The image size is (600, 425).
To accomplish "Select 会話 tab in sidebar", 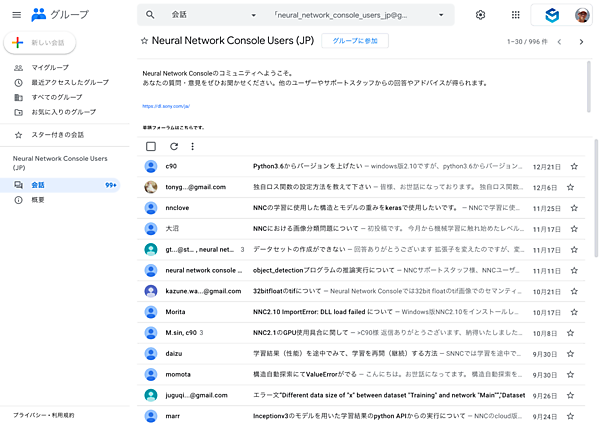I will coord(60,185).
